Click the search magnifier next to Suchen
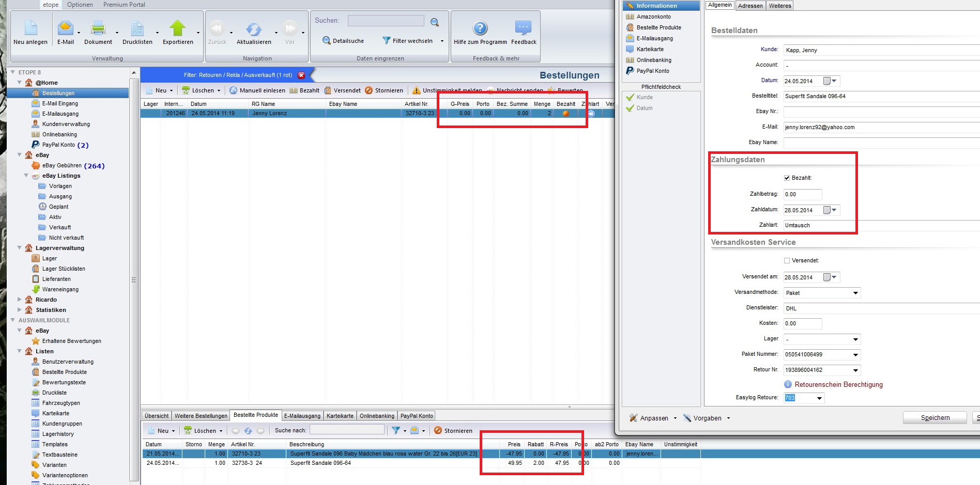The width and height of the screenshot is (980, 485). 435,22
